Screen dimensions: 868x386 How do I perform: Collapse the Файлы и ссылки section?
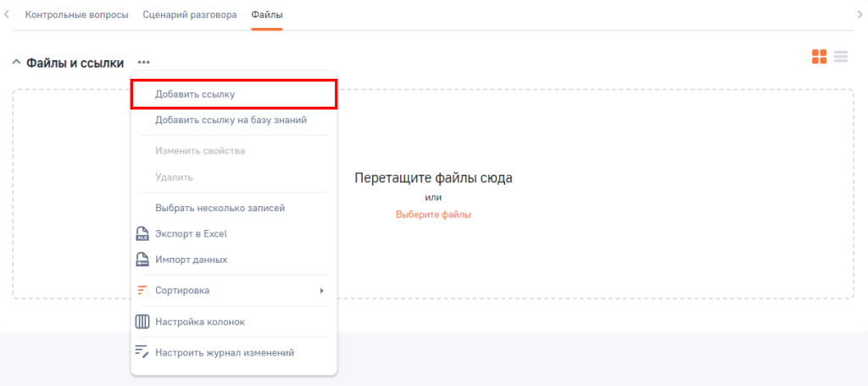tap(16, 63)
